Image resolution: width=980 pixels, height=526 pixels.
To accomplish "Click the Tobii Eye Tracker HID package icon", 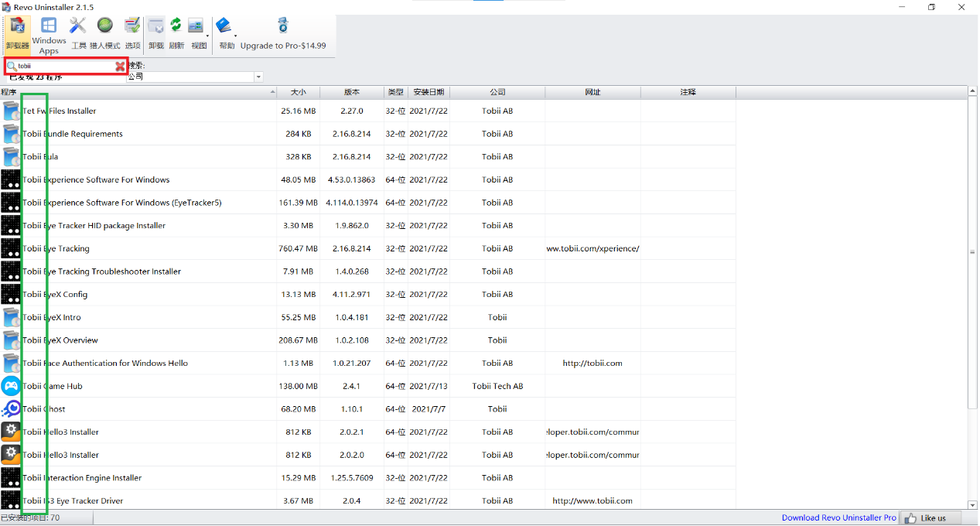I will click(x=11, y=226).
